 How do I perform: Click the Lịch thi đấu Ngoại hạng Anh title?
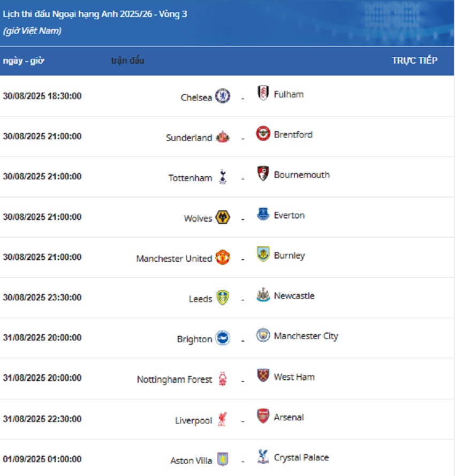pos(95,14)
